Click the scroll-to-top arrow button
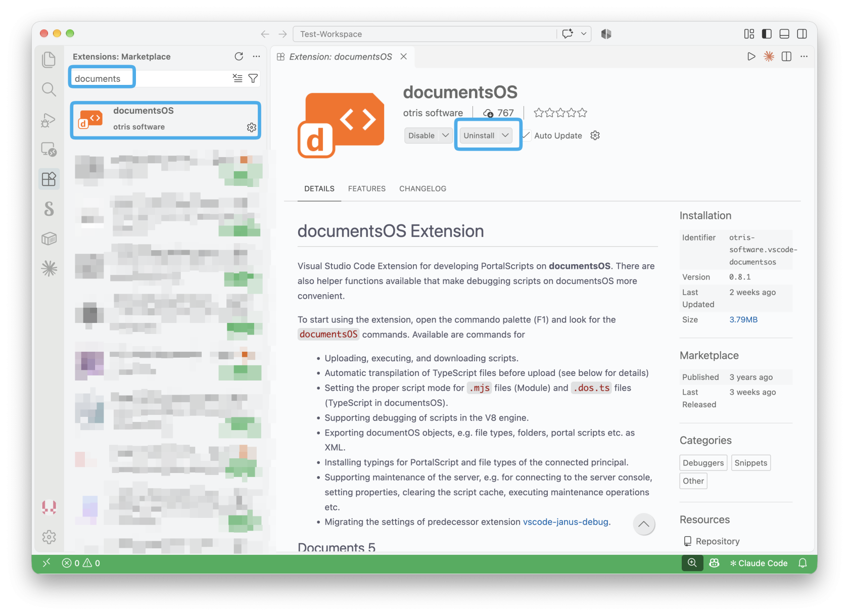The width and height of the screenshot is (849, 616). click(x=643, y=524)
